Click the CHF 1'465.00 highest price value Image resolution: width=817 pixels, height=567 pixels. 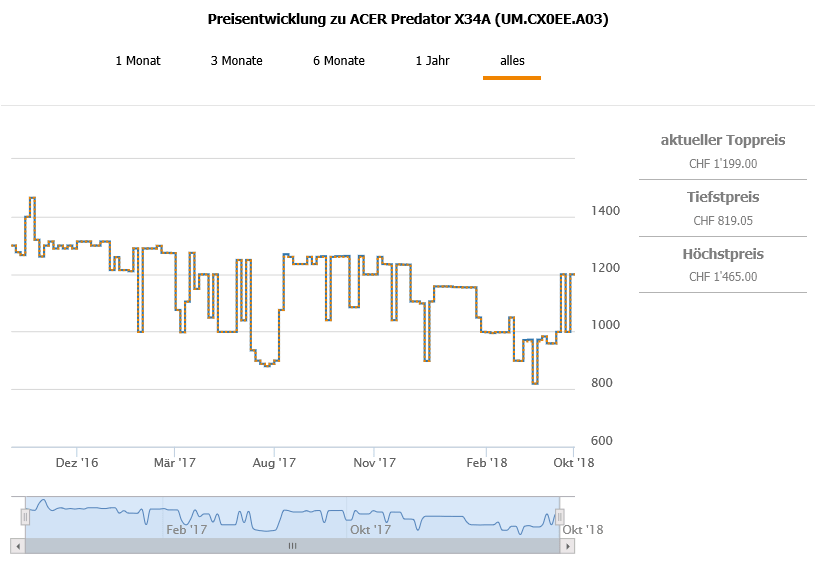[x=722, y=277]
